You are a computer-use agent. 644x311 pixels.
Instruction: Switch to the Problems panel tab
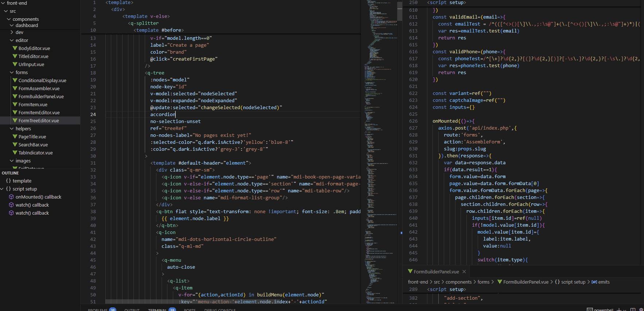coord(97,310)
